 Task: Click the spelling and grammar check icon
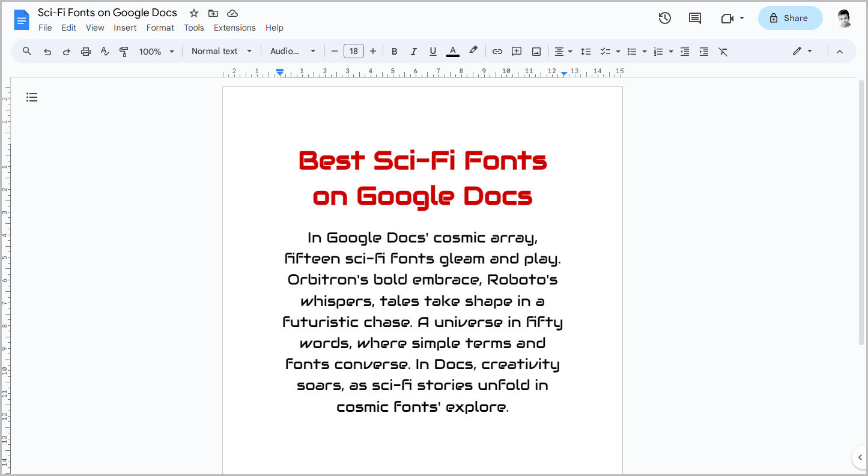click(x=105, y=51)
